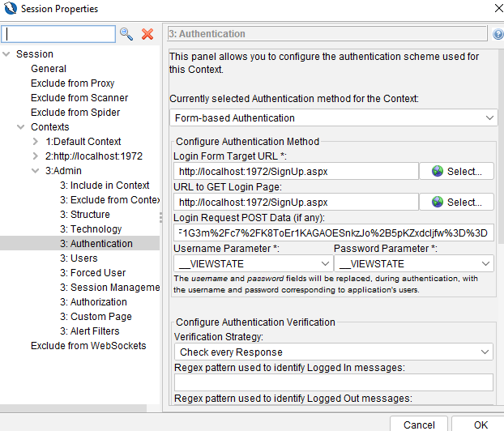Click the magnifier search icon
504x431 pixels.
[126, 34]
